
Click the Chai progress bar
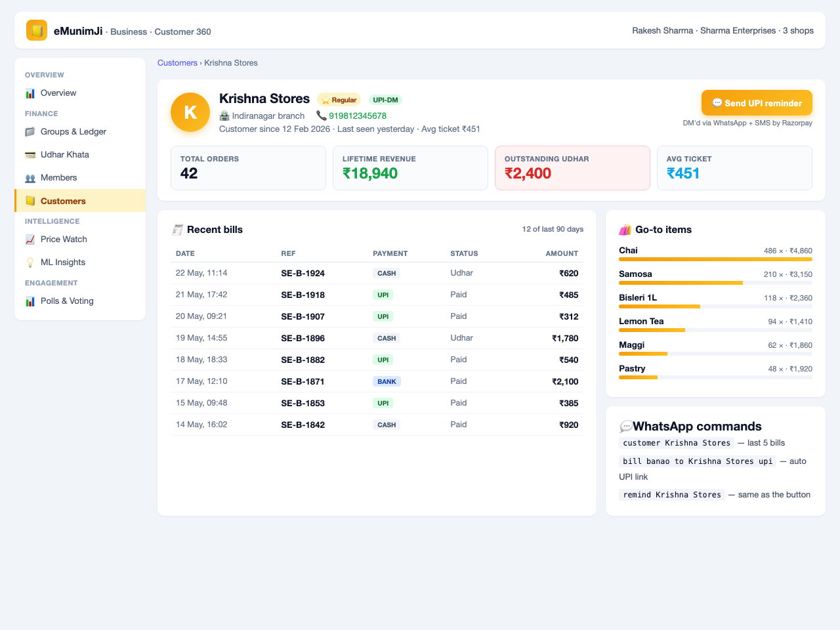[x=715, y=259]
